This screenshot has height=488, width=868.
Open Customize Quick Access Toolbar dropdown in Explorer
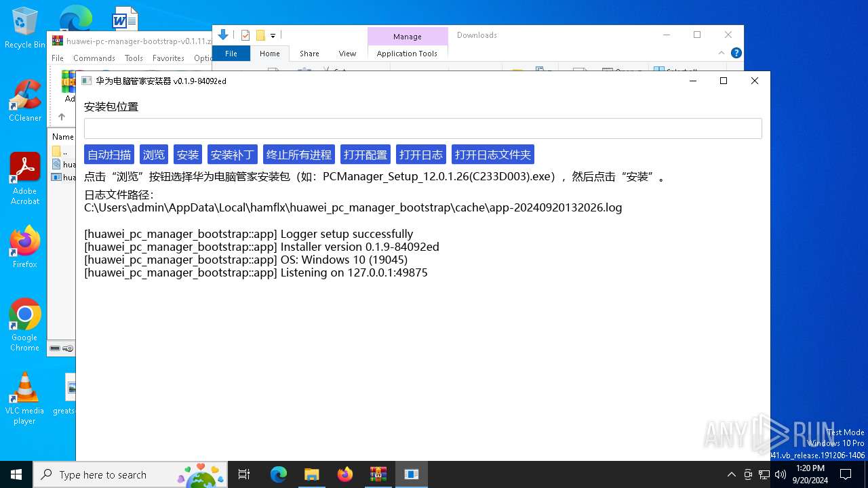tap(273, 36)
